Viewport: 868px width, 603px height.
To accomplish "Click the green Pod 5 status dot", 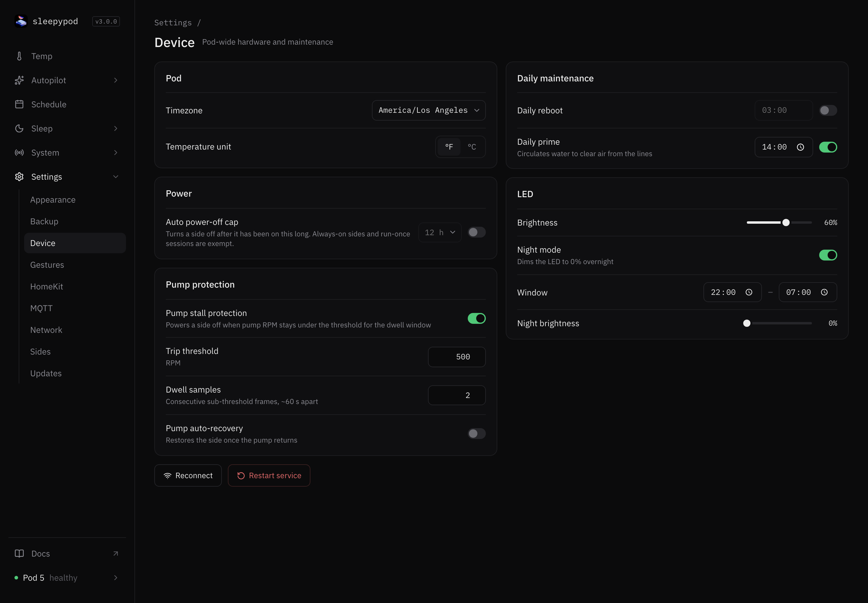I will pos(16,578).
